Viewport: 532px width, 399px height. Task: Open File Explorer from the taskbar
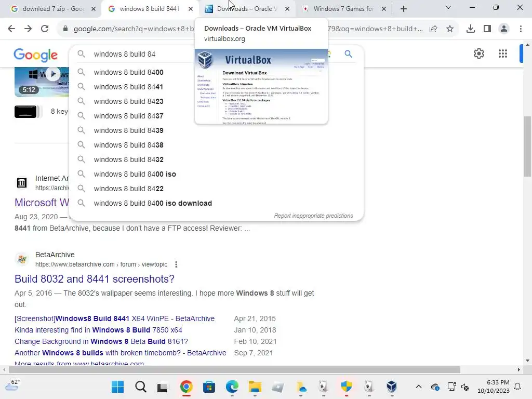[255, 387]
